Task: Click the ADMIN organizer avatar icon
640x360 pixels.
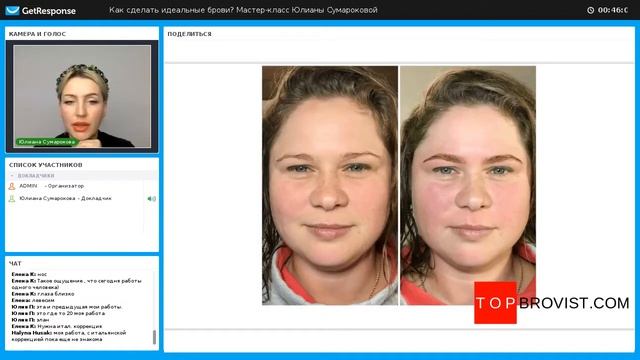Action: pyautogui.click(x=12, y=186)
